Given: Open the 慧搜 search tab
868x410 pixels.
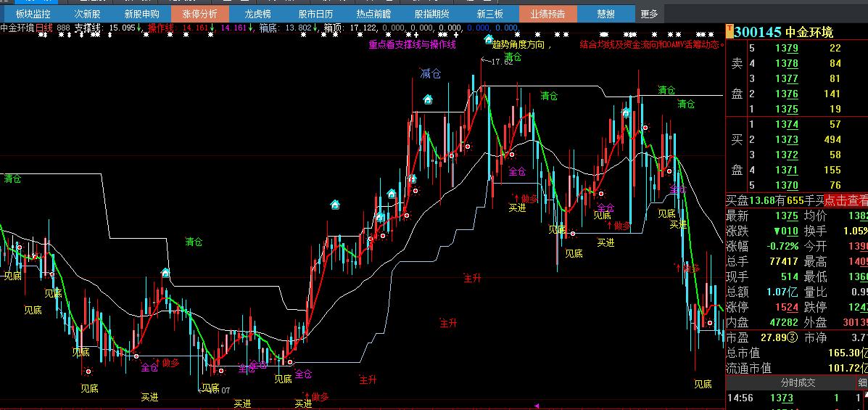Looking at the screenshot, I should tap(605, 14).
